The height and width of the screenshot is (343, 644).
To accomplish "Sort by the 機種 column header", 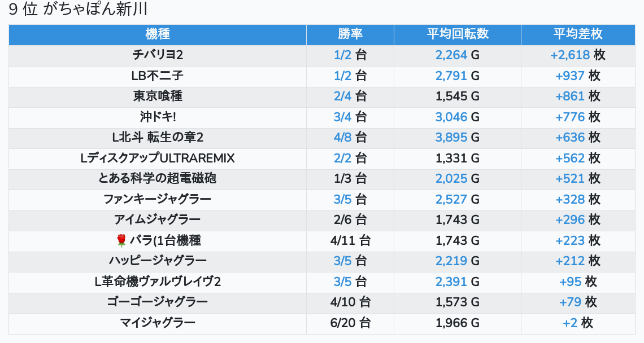I will 158,34.
